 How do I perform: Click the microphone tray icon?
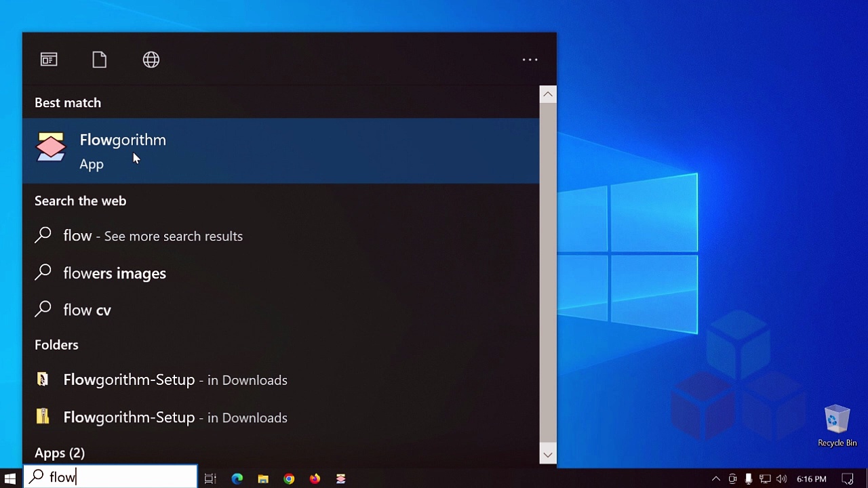pos(749,479)
